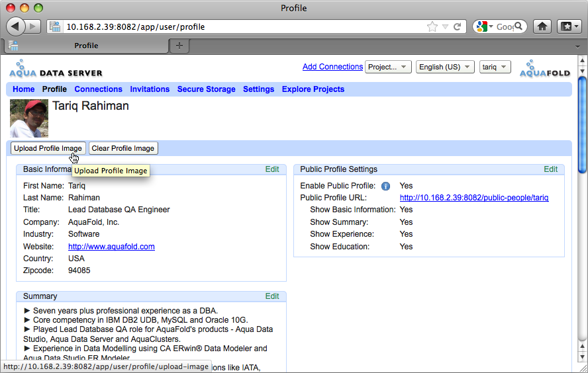Click the AquaFold, Inc. company value
Image resolution: width=588 pixels, height=373 pixels.
pyautogui.click(x=93, y=222)
